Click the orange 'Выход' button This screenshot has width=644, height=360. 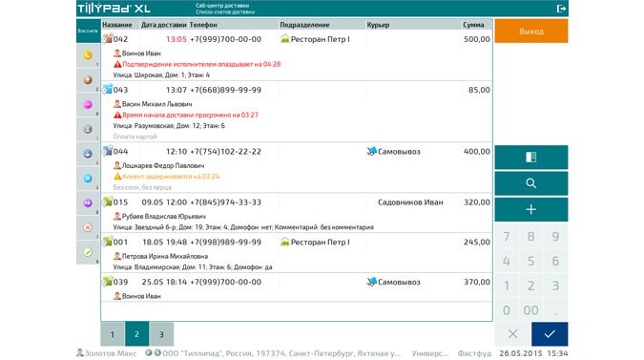[531, 31]
